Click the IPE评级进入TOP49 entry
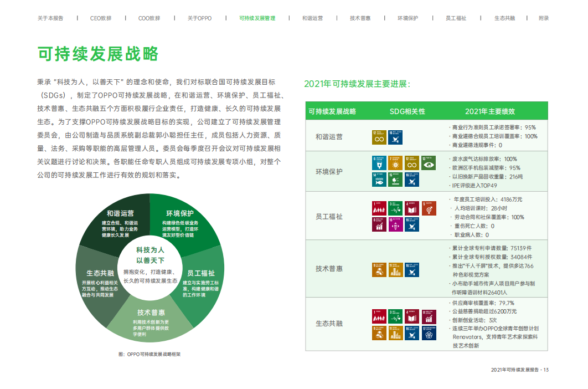Image resolution: width=588 pixels, height=389 pixels. click(x=472, y=186)
